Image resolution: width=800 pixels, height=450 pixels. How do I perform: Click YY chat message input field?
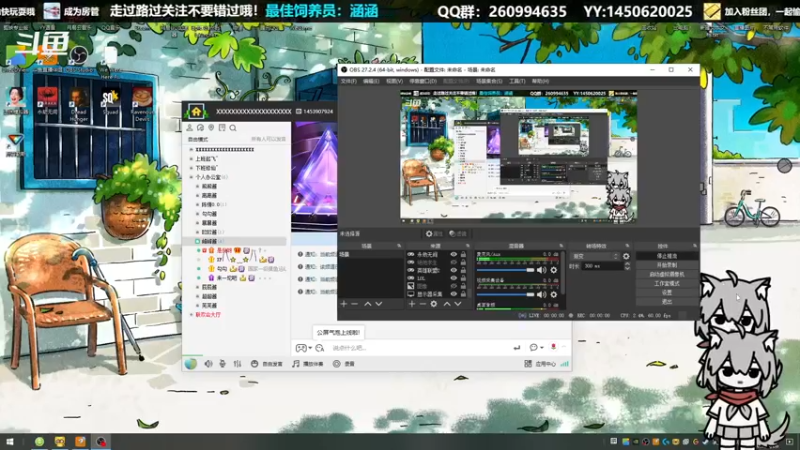pyautogui.click(x=419, y=348)
